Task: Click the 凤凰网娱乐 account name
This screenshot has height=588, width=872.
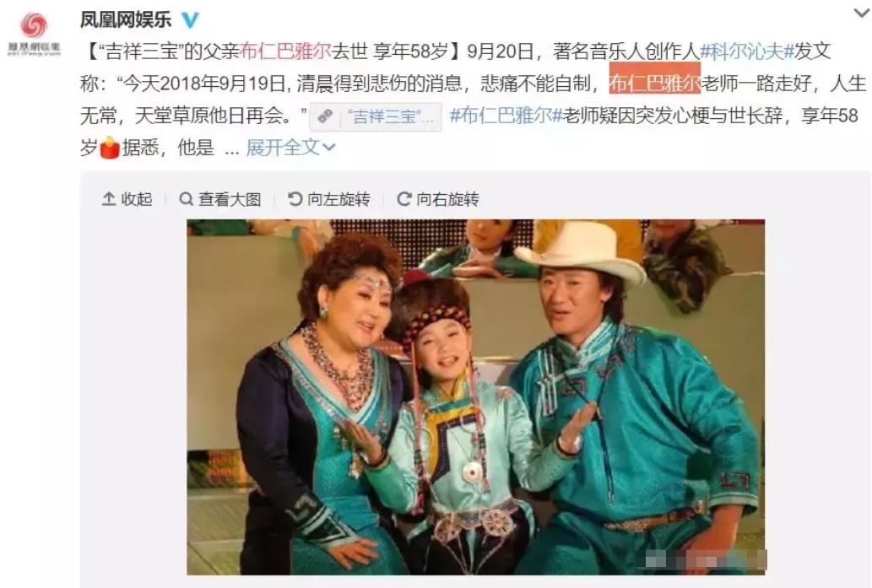Action: 126,19
